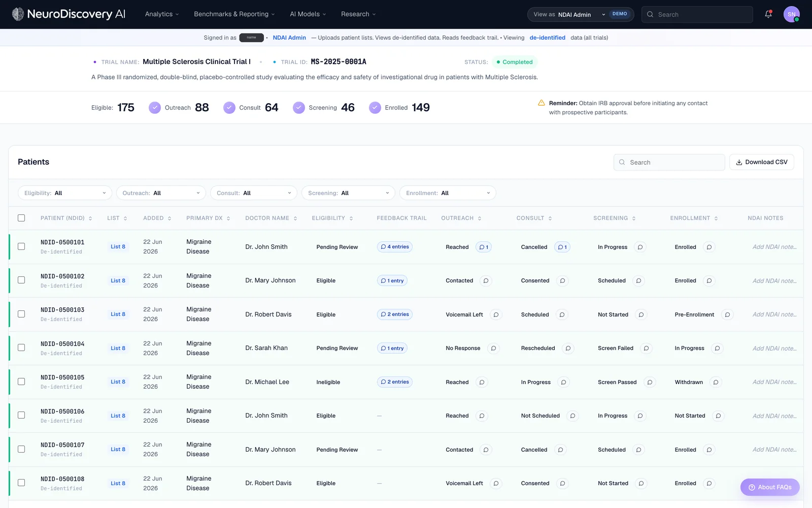Screen dimensions: 812x508
Task: Check the box for NDID-0500108
Action: click(x=21, y=483)
